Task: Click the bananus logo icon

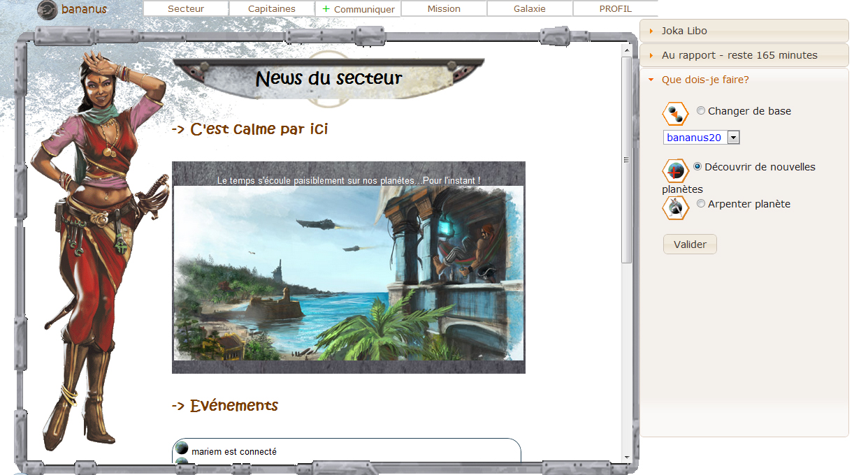Action: 48,10
